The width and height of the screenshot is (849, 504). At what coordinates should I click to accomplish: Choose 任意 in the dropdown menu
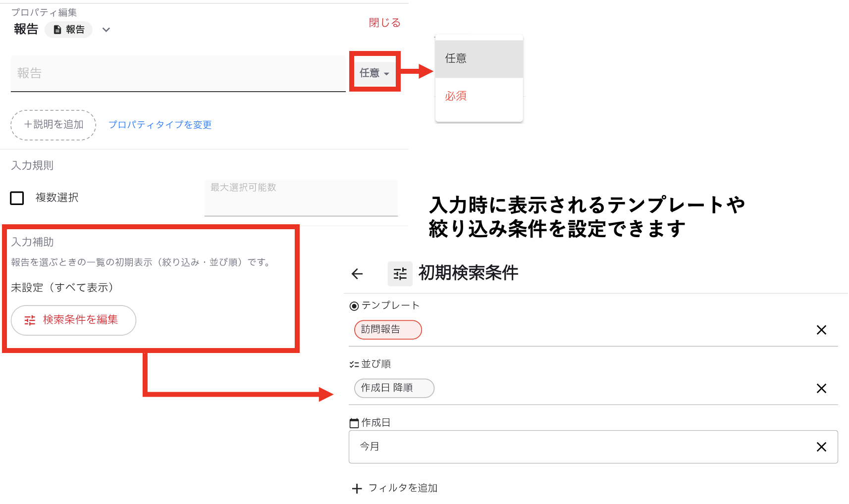click(479, 58)
